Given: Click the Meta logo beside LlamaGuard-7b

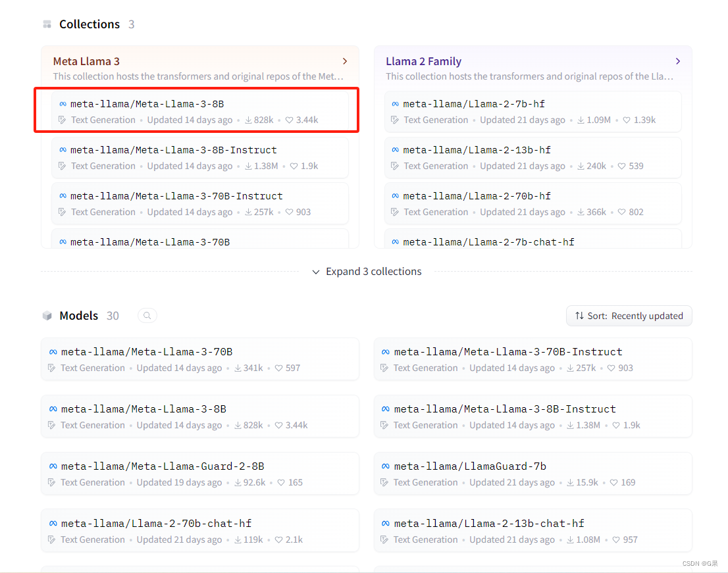Looking at the screenshot, I should (385, 466).
